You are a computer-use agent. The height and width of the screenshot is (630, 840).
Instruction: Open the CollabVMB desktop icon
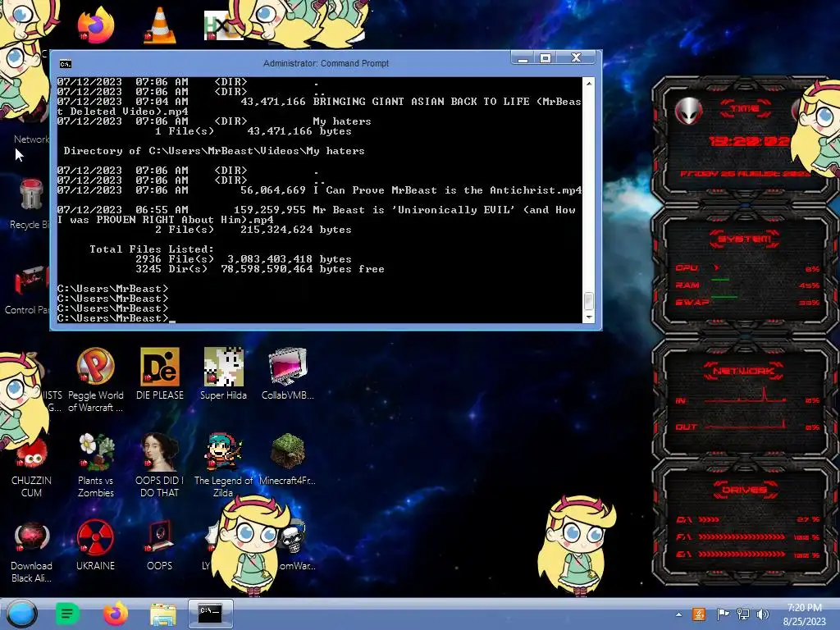[x=288, y=374]
